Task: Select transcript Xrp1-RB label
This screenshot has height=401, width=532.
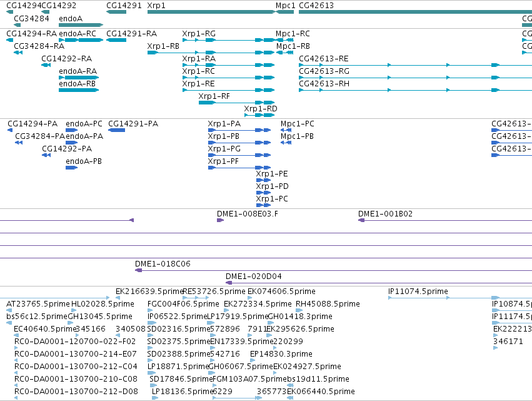Action: (163, 46)
